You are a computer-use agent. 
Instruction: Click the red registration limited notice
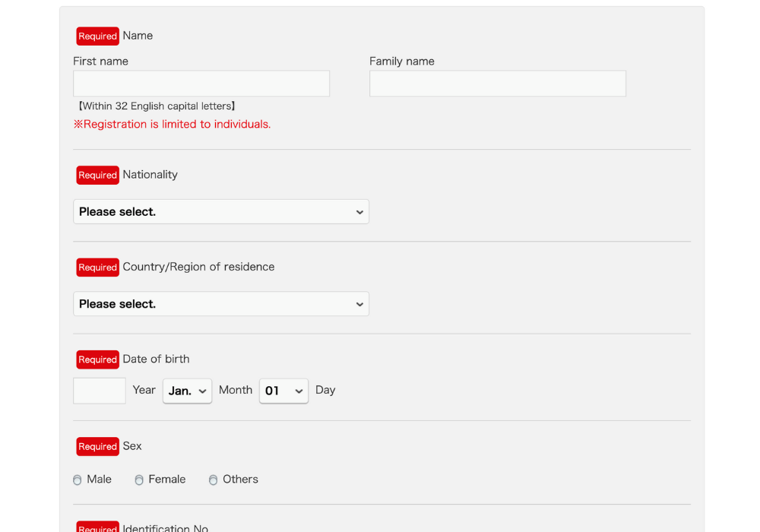172,125
